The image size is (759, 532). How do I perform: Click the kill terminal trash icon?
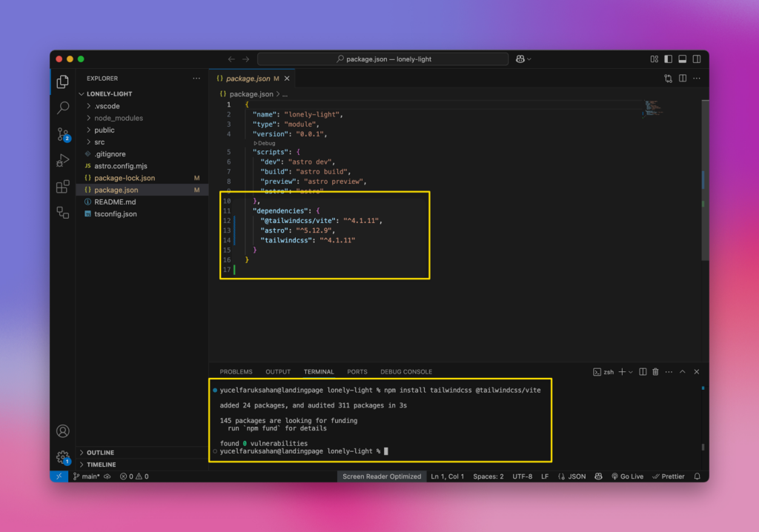(656, 372)
